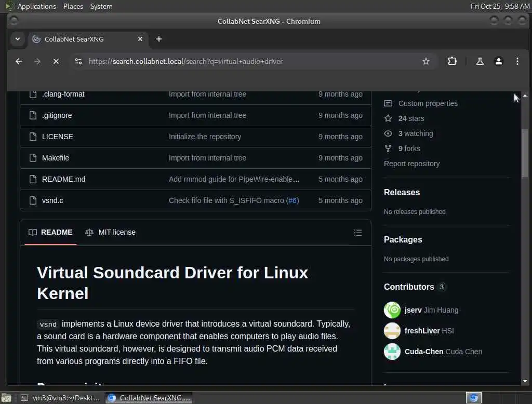The height and width of the screenshot is (404, 532).
Task: Open commit 'Check fifo file with S_ISFIFO macro'
Action: pyautogui.click(x=227, y=200)
